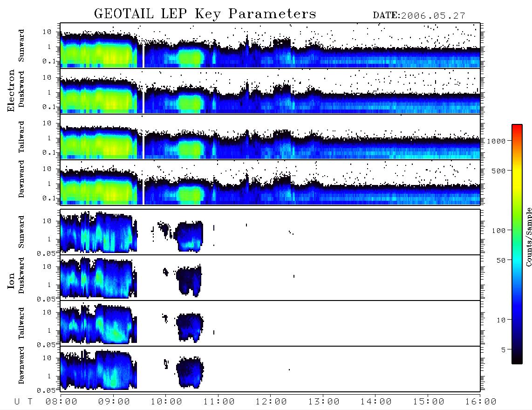Screen dimensions: 532x410
Task: Click the 0.05 tick of Ion Dawnward panel
Action: [46, 390]
